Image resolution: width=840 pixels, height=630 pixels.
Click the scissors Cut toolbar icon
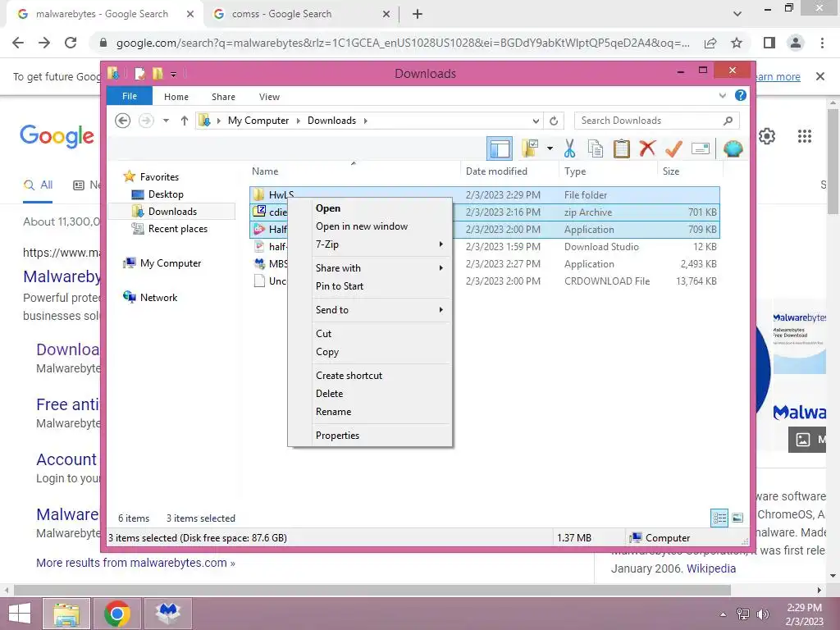[x=569, y=148]
